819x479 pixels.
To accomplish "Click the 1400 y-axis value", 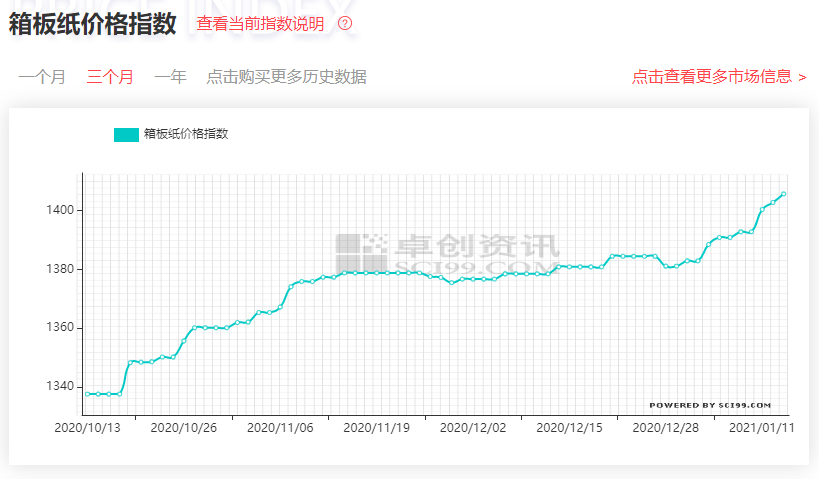I will pyautogui.click(x=60, y=210).
